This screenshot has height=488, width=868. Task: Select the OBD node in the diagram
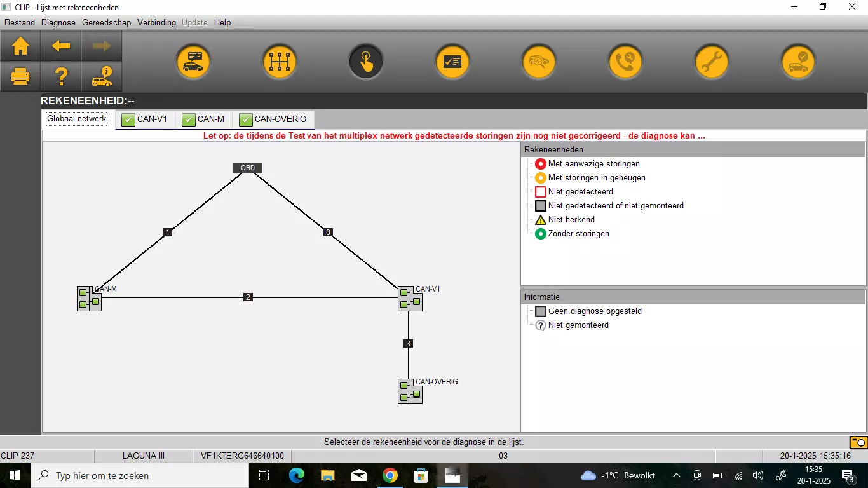pyautogui.click(x=247, y=168)
